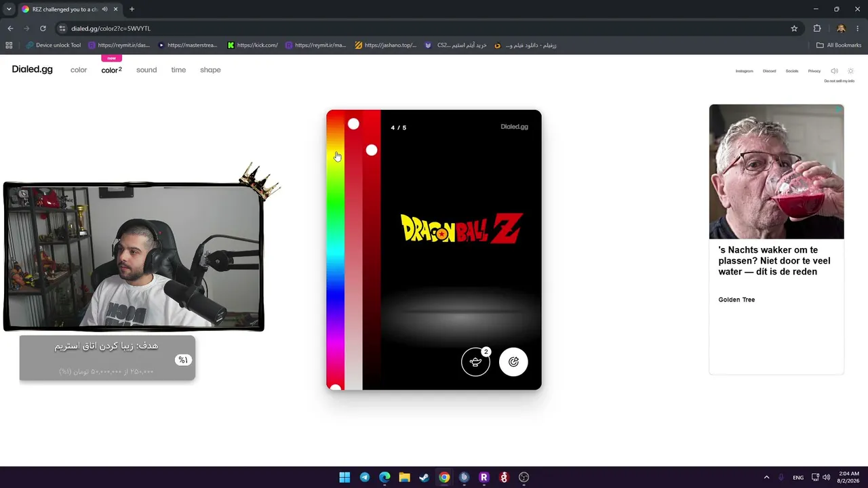The height and width of the screenshot is (488, 868).
Task: Reload the page
Action: click(x=43, y=28)
